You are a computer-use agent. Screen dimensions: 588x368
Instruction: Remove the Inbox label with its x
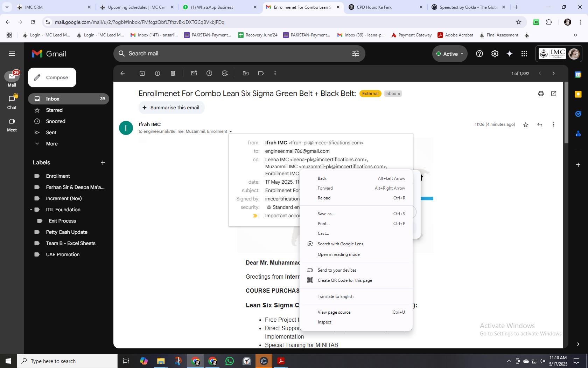coord(399,94)
